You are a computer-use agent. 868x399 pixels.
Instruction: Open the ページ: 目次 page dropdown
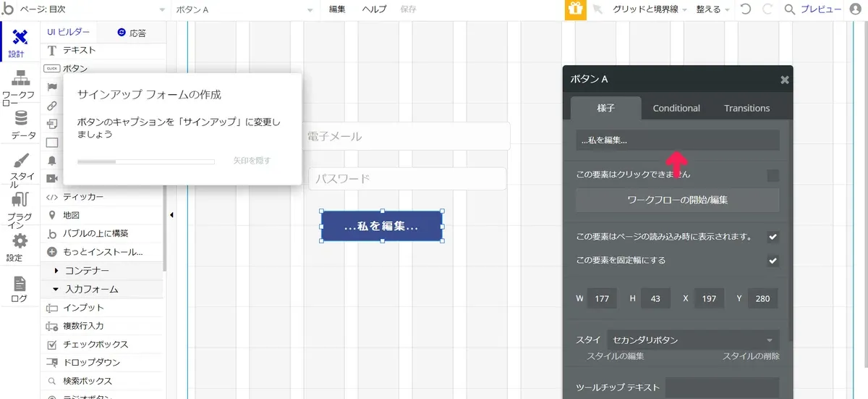click(93, 9)
